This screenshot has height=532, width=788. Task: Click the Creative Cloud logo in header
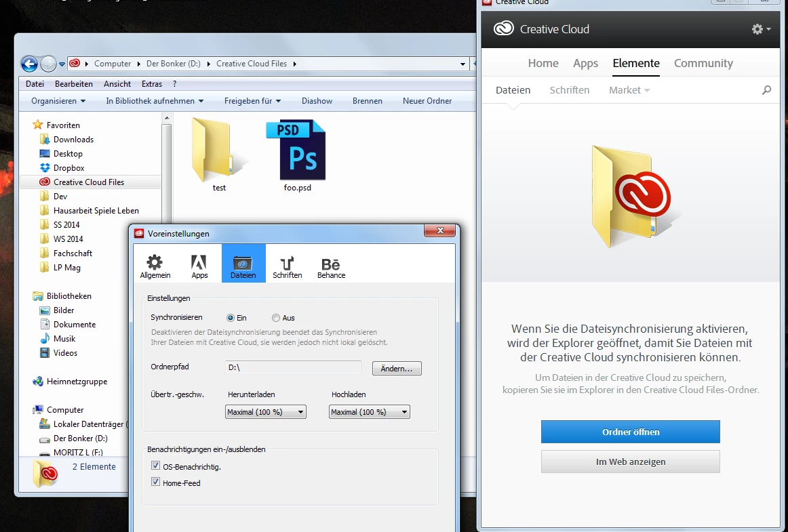(504, 28)
